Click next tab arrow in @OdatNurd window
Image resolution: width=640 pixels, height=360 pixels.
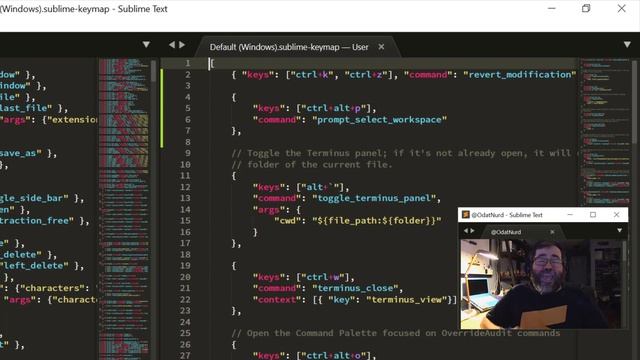point(473,231)
